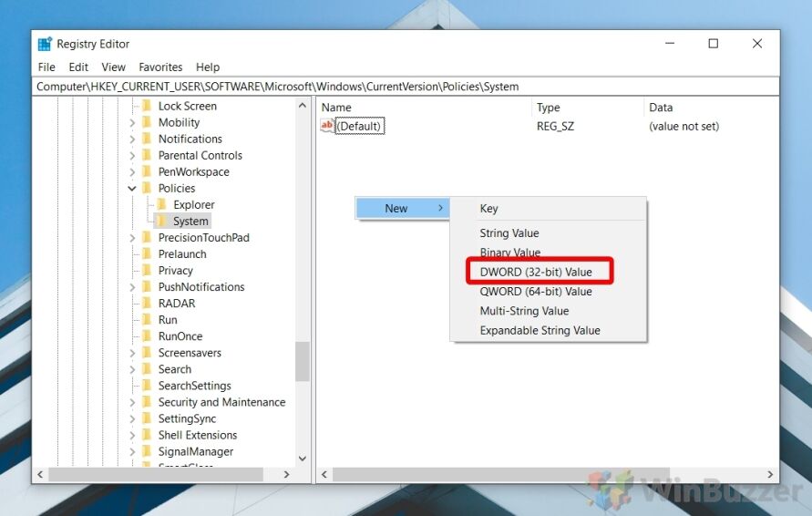The height and width of the screenshot is (516, 812).
Task: Select the (Default) value entry
Action: click(360, 126)
